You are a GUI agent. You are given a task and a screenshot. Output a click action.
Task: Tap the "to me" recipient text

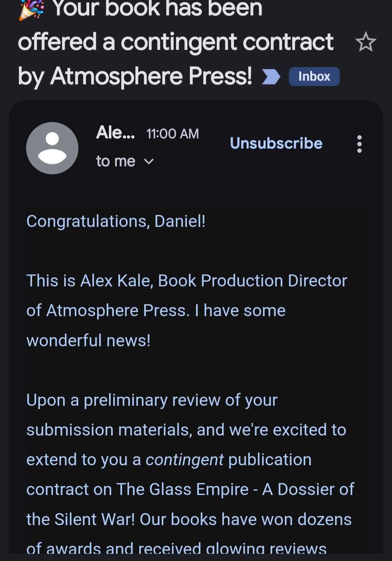pyautogui.click(x=115, y=161)
